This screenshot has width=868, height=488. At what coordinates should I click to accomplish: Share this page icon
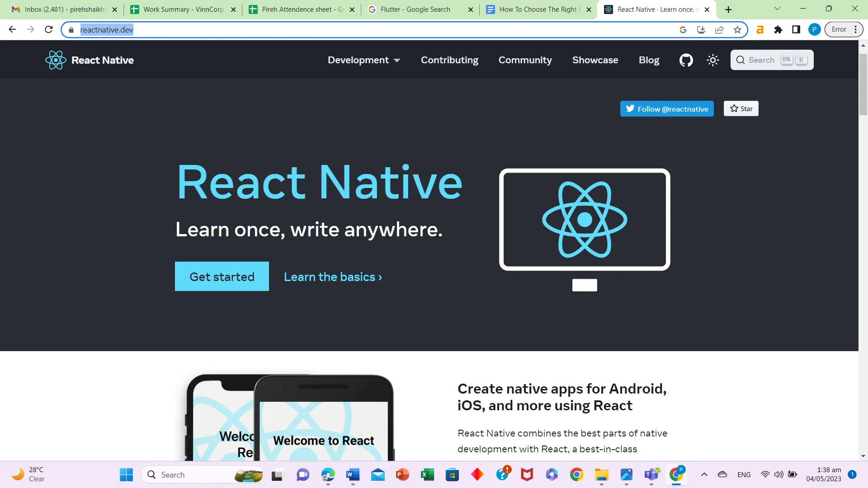[719, 30]
